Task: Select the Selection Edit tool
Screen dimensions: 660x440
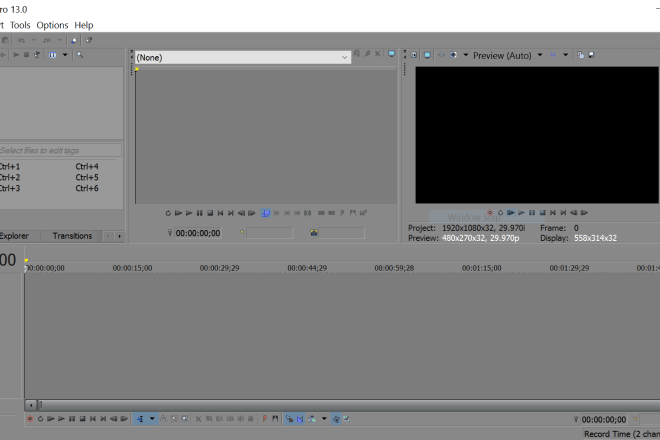Action: [x=174, y=419]
